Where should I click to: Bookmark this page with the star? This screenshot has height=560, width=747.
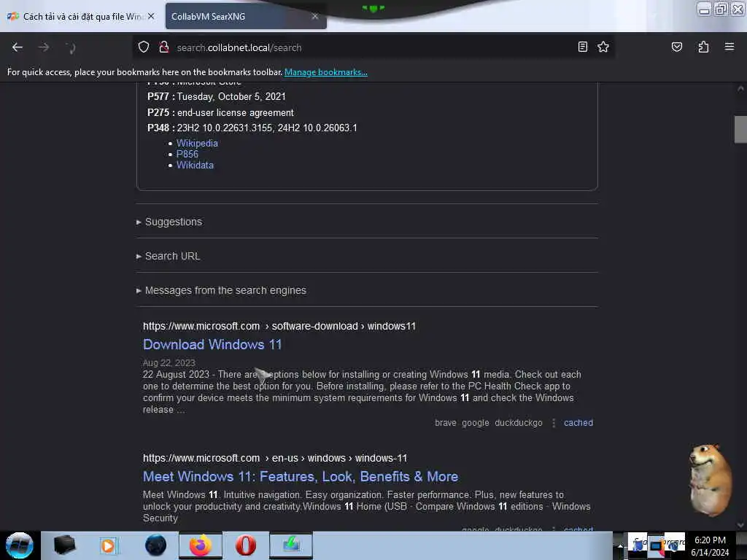(x=603, y=47)
